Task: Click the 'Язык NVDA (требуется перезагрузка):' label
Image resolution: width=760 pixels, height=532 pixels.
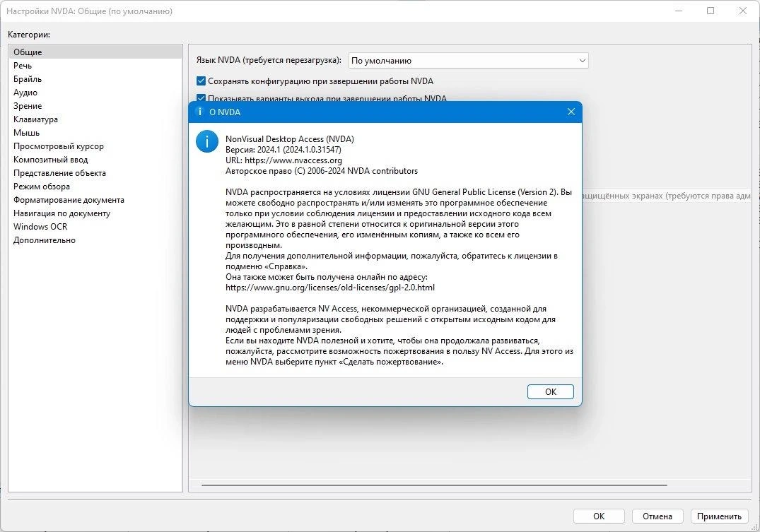Action: [269, 60]
